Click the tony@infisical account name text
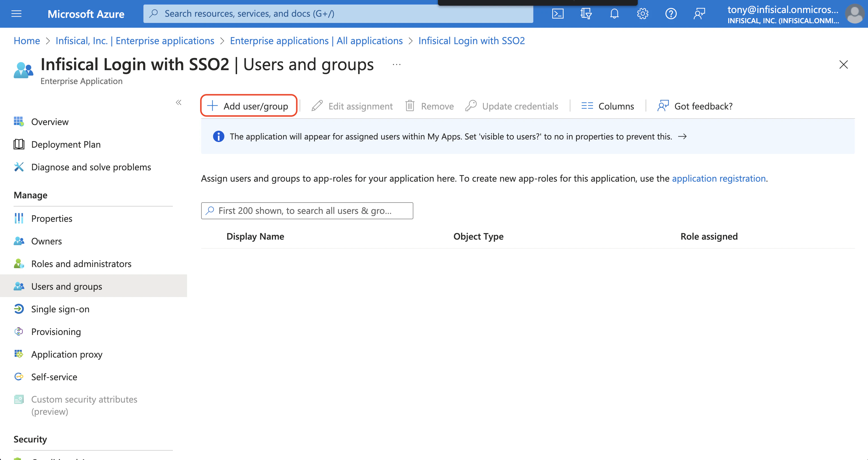Screen dimensions: 868x460 [x=783, y=9]
